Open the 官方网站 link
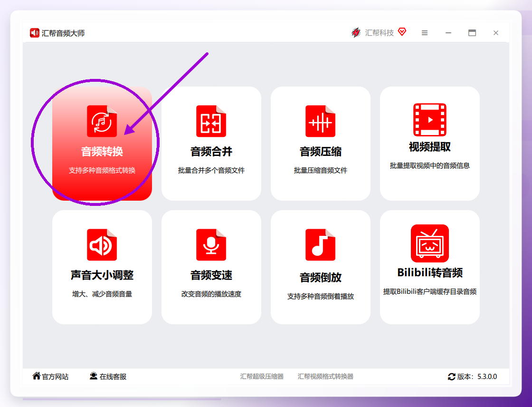532x407 pixels. (55, 377)
